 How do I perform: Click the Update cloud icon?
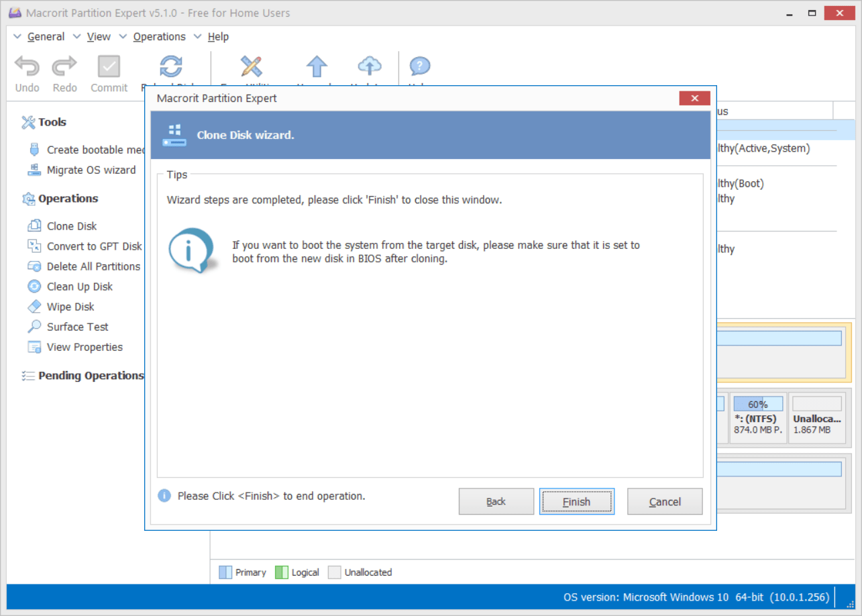pos(370,66)
